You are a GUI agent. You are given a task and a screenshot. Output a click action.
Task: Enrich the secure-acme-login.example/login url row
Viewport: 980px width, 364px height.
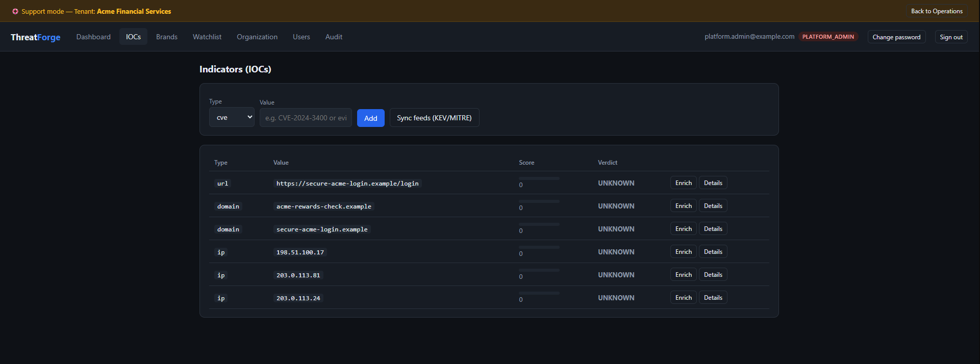[683, 183]
